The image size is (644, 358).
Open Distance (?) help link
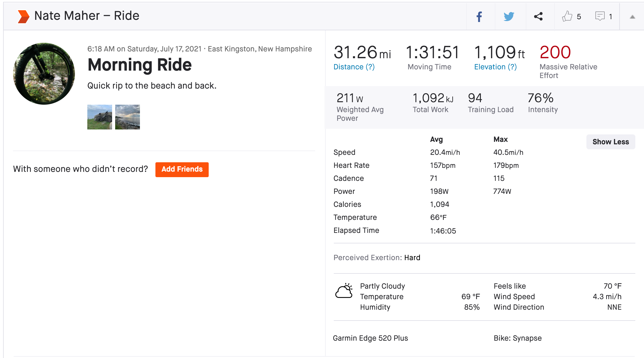(x=354, y=67)
